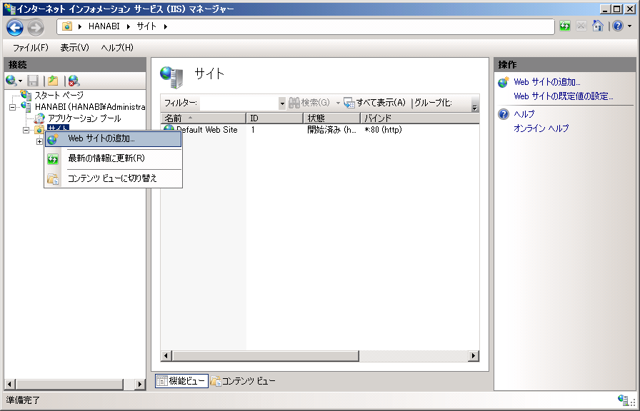The image size is (640, 411).
Task: Click the sites list horizontal scrollbar thumb
Action: [x=265, y=356]
